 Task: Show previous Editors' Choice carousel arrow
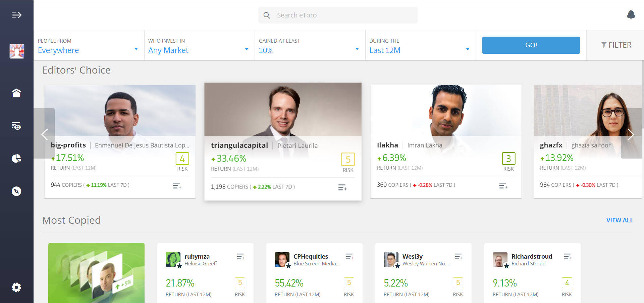pos(44,134)
